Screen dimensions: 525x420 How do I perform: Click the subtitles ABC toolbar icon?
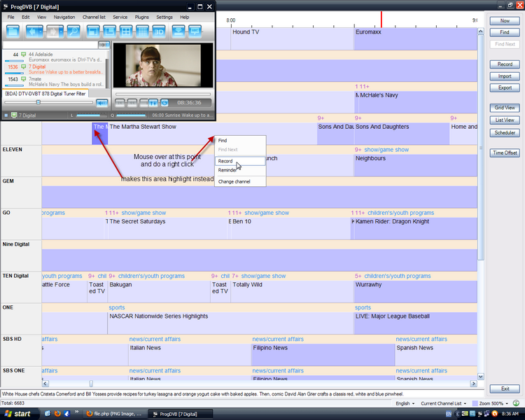tap(195, 31)
